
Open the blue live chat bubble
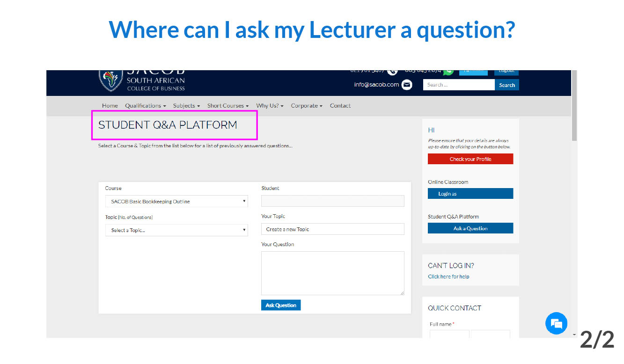[x=556, y=323]
